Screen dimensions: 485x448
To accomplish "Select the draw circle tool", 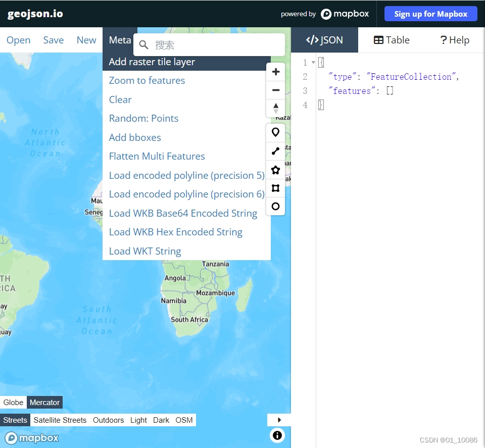I will pos(275,206).
